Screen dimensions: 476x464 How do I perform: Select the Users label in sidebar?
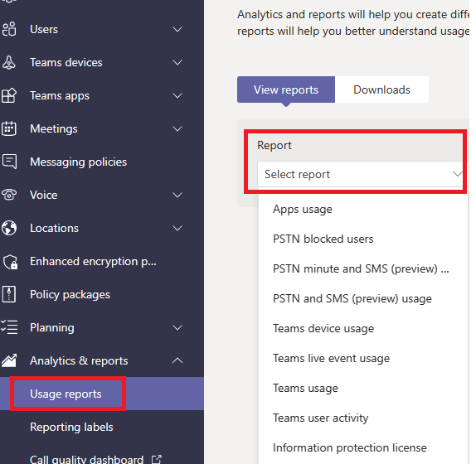coord(44,30)
